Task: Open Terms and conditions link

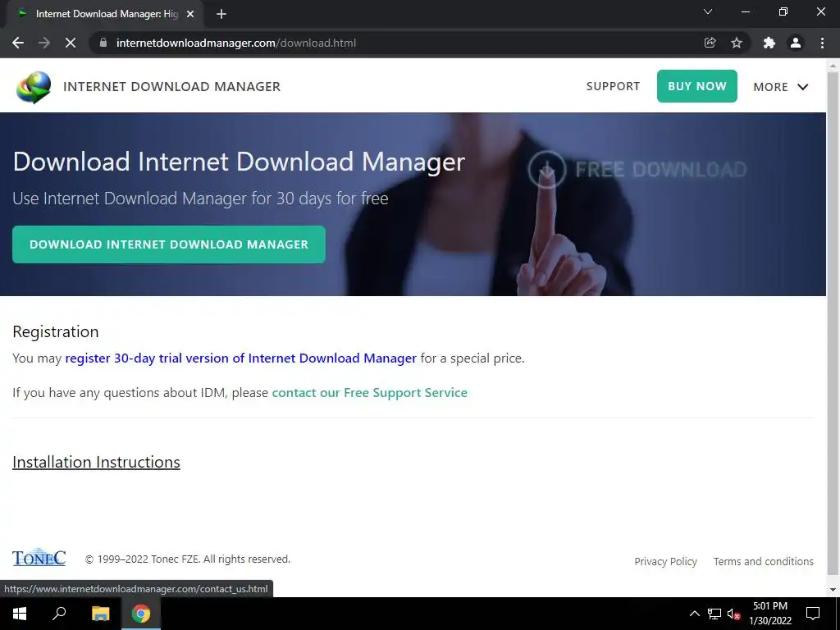Action: coord(764,561)
